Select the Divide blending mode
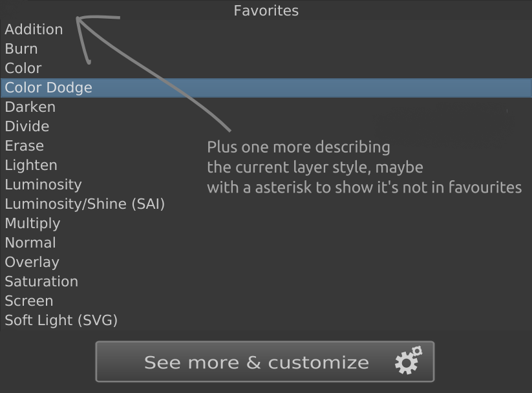 pyautogui.click(x=27, y=127)
